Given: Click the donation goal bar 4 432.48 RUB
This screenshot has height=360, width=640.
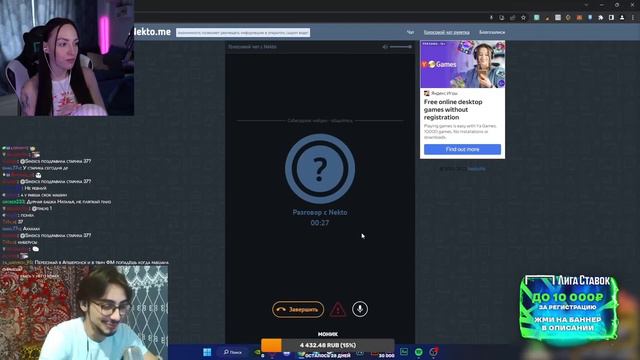Looking at the screenshot, I should pos(328,345).
